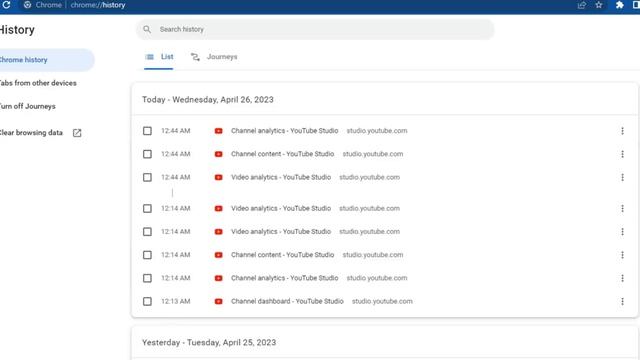Click the YouTube favicon for the 12:44 AM Channel content entry
Viewport: 640px width, 360px height.
[218, 154]
